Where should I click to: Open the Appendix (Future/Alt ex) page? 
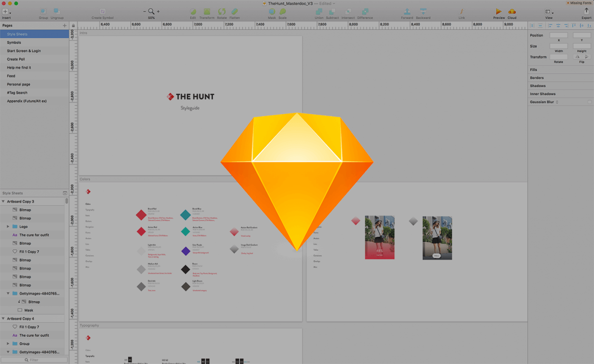pos(34,101)
